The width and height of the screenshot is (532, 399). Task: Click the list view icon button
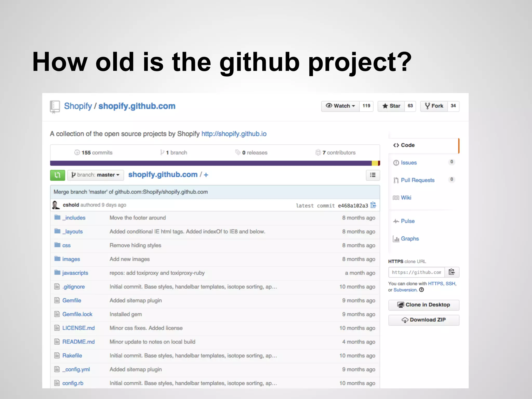pos(373,175)
